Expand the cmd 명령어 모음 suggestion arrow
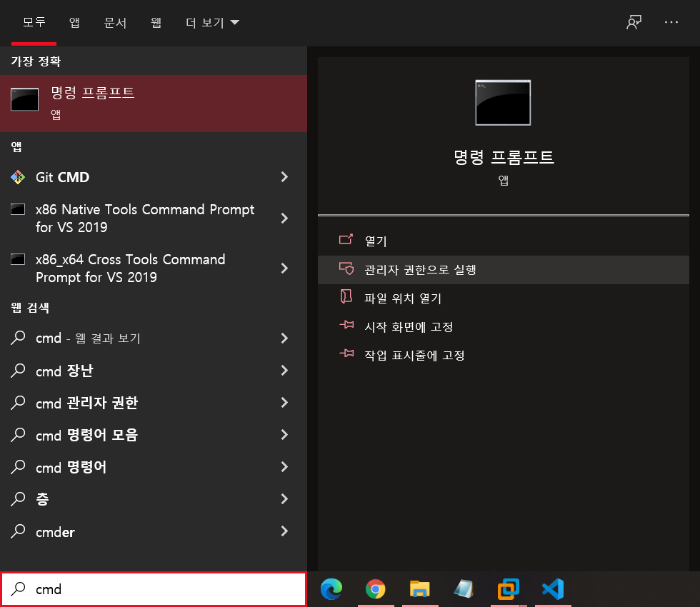Image resolution: width=700 pixels, height=607 pixels. coord(284,435)
